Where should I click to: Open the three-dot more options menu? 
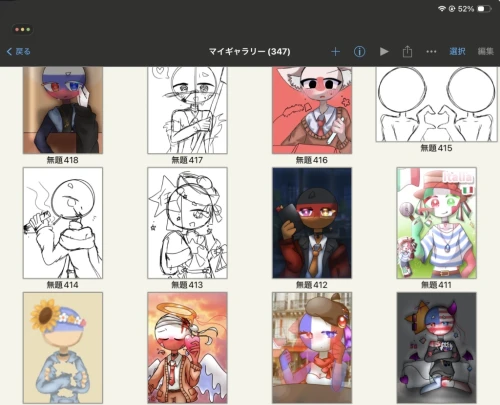point(431,52)
